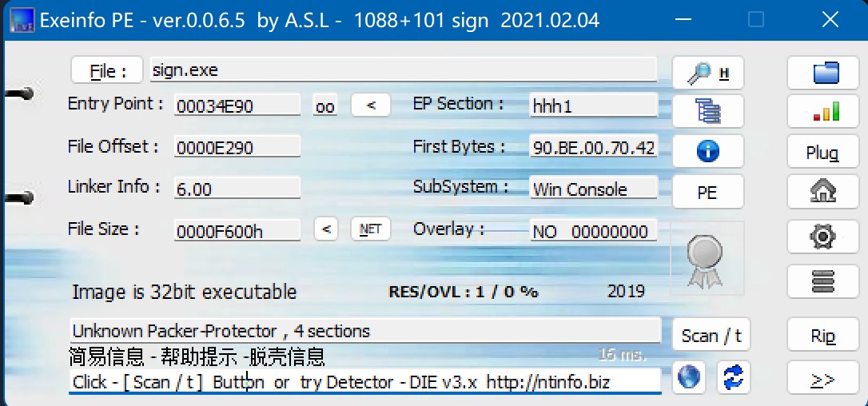Click the '<' button next to Entry Point
The width and height of the screenshot is (868, 406).
[x=371, y=105]
